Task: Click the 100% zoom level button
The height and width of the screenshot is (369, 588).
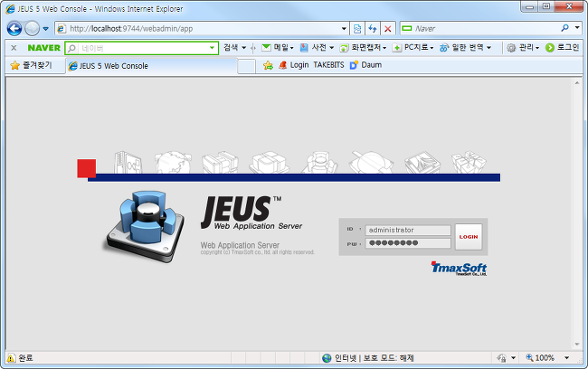Action: pos(540,358)
